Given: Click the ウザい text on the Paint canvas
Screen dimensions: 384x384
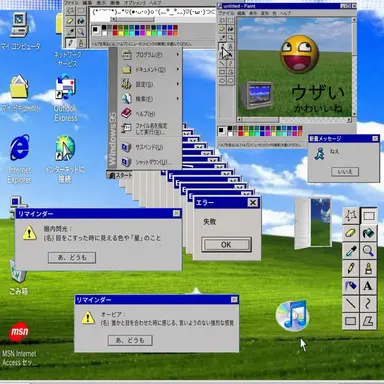Looking at the screenshot, I should [x=318, y=92].
